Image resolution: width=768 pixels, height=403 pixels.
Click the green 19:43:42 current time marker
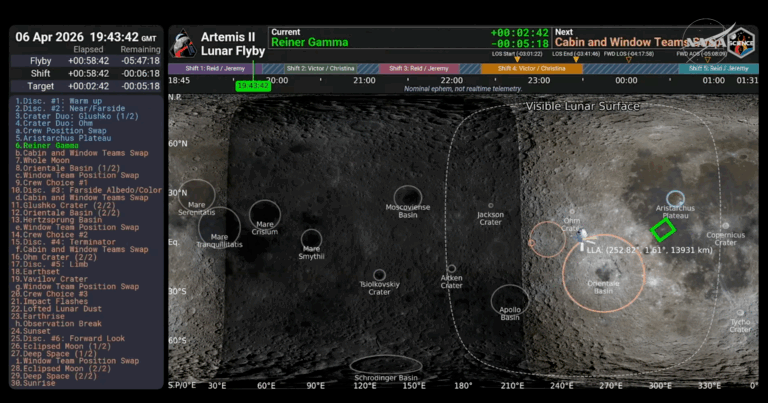coord(252,86)
